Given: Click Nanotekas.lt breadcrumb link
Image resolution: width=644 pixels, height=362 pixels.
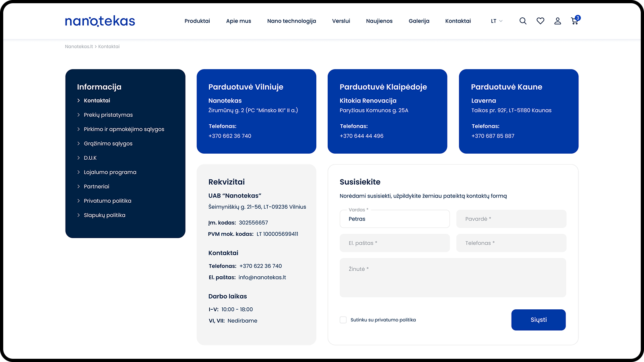Looking at the screenshot, I should [79, 47].
